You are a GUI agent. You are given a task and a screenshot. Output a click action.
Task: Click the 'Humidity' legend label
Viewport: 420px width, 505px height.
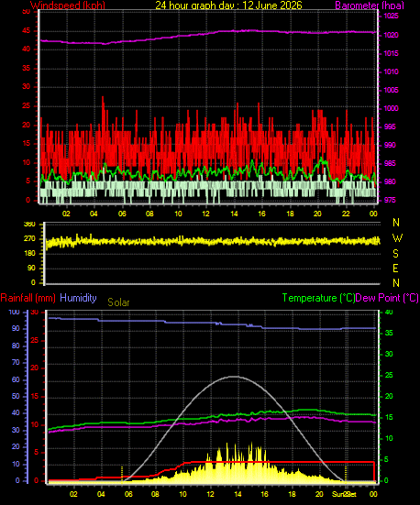[x=78, y=298]
